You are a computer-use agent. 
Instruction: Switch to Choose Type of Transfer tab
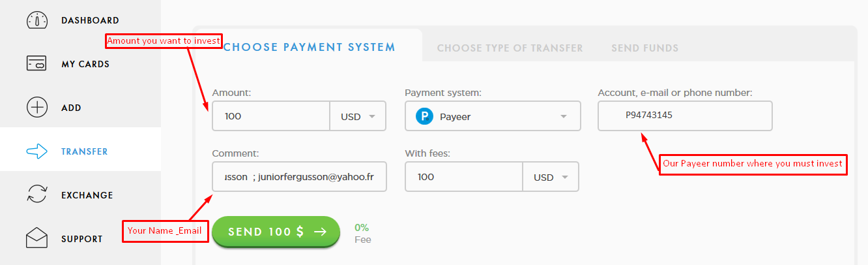(x=510, y=48)
